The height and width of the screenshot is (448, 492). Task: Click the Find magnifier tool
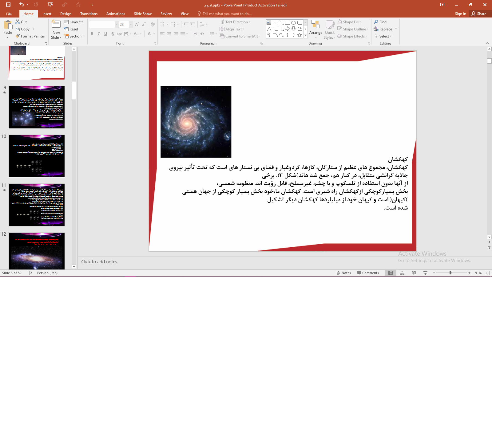click(380, 22)
